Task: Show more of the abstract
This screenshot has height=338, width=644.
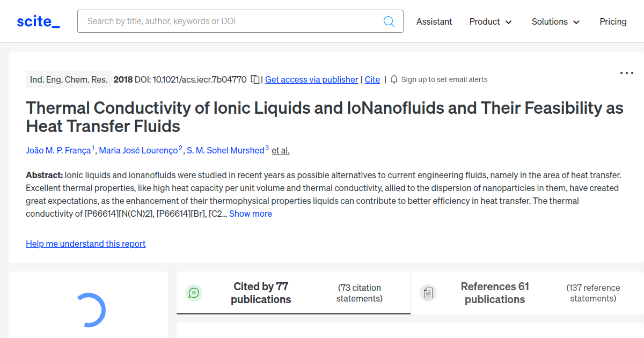Action: pyautogui.click(x=250, y=213)
